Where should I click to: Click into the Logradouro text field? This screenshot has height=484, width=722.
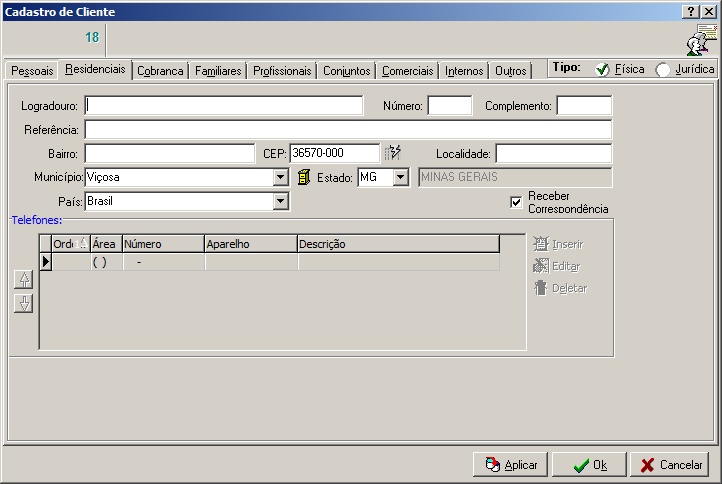click(224, 105)
